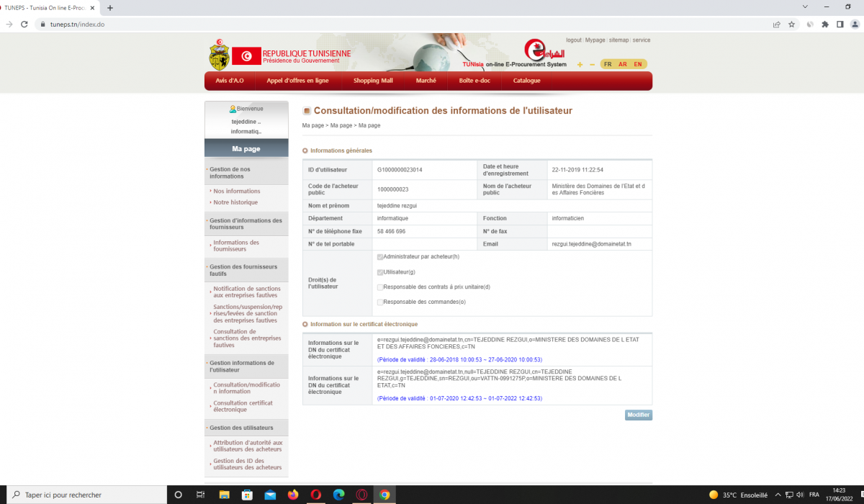Launch Firefox from the taskbar

tap(293, 495)
